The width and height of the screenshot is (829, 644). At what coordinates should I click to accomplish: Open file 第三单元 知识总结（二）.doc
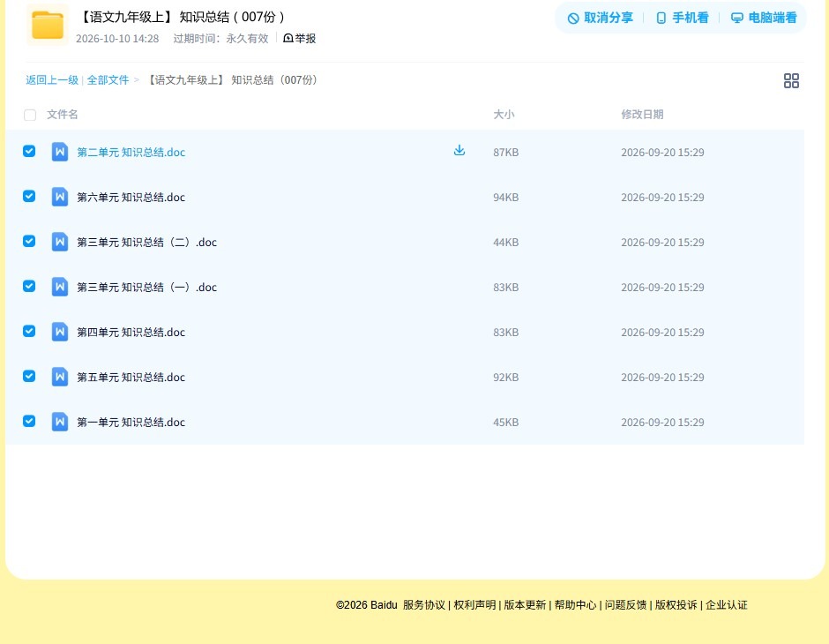coord(147,242)
